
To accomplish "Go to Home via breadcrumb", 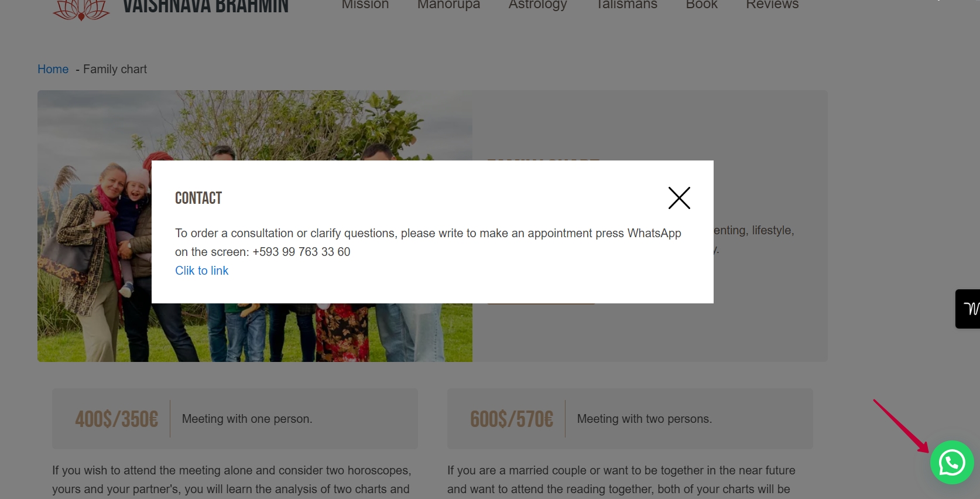I will (x=53, y=69).
